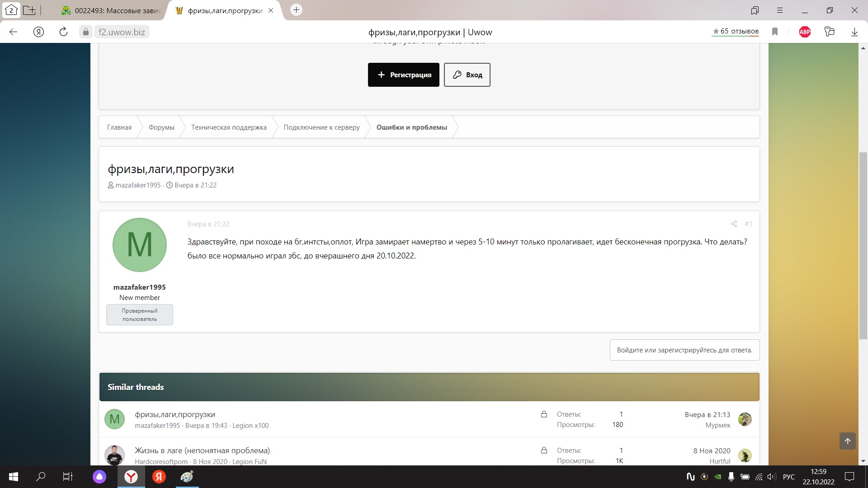Bookmark the page with the bookmark icon
The width and height of the screenshot is (868, 488).
[775, 32]
